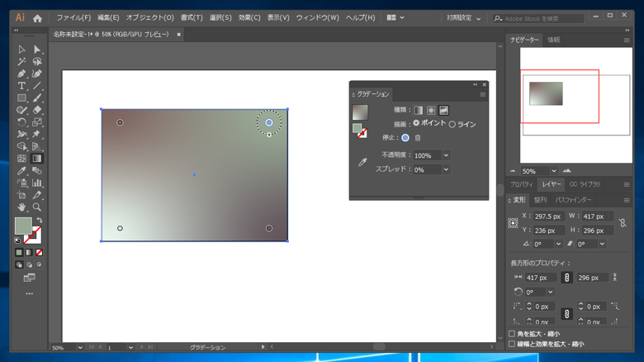Open 効果(C) menu
644x362 pixels.
pyautogui.click(x=249, y=17)
